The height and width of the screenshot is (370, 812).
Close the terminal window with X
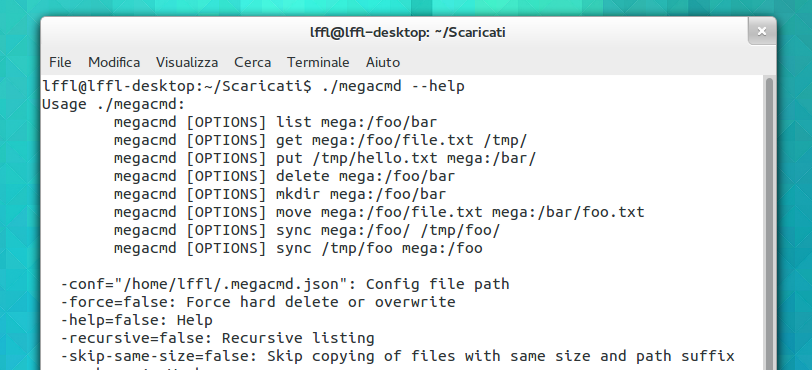761,32
